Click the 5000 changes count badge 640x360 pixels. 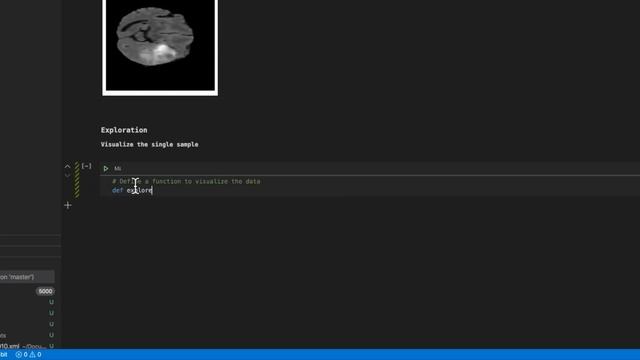45,291
